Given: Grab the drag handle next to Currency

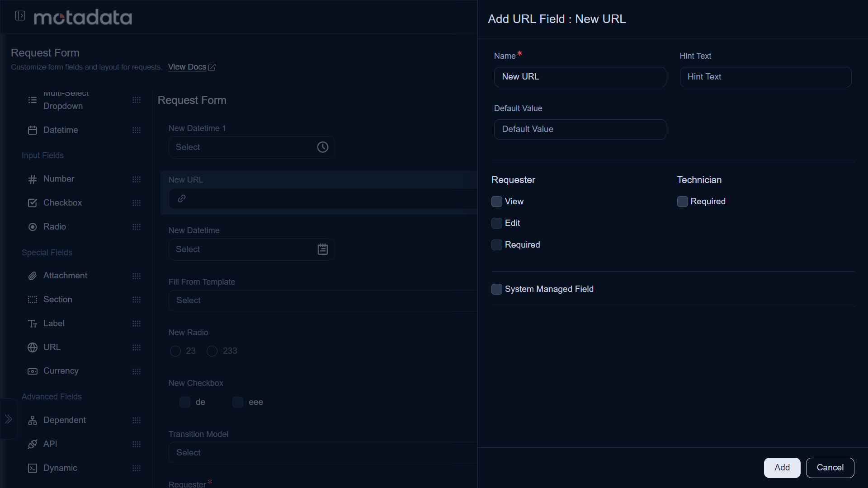Looking at the screenshot, I should [x=137, y=371].
